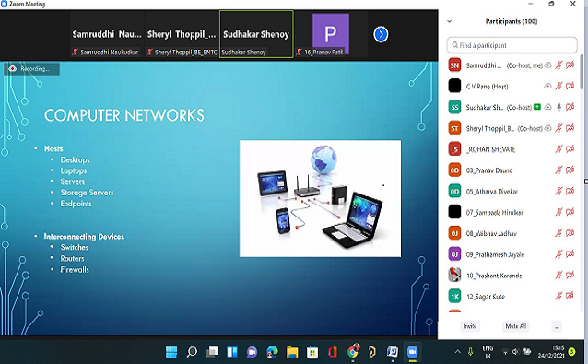The image size is (588, 364).
Task: Toggle Sudhakar Shenoy's microphone icon in participants
Action: click(x=559, y=107)
